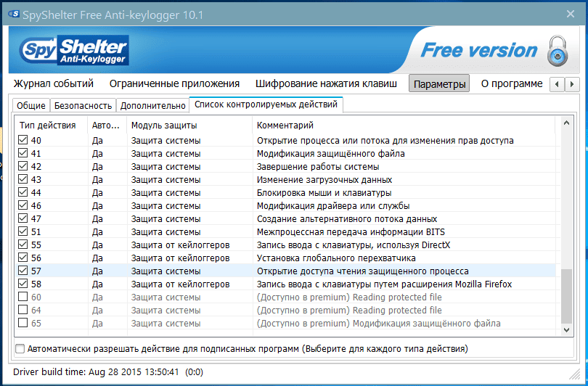Click scrollbar up arrow in actions list

pyautogui.click(x=567, y=123)
